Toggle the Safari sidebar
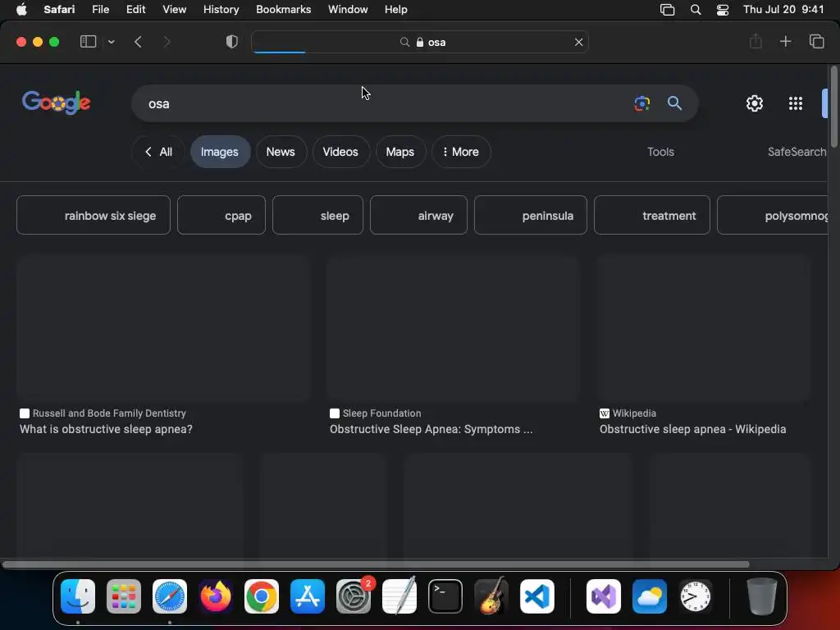 click(88, 42)
